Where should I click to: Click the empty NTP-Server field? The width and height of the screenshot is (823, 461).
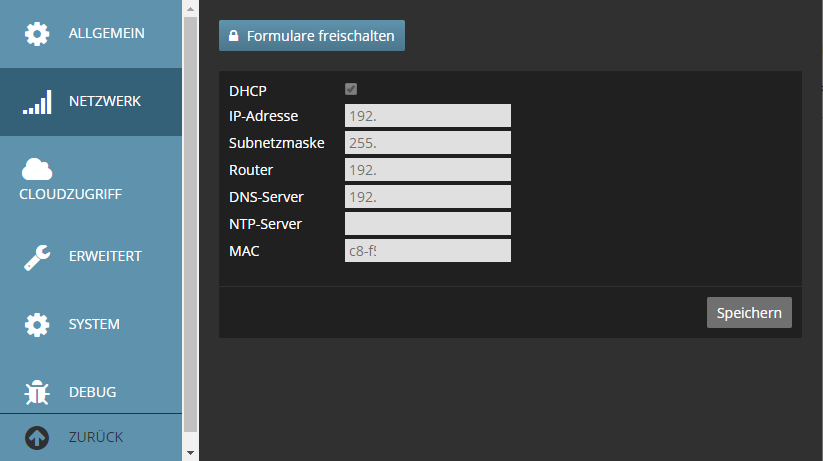click(427, 223)
